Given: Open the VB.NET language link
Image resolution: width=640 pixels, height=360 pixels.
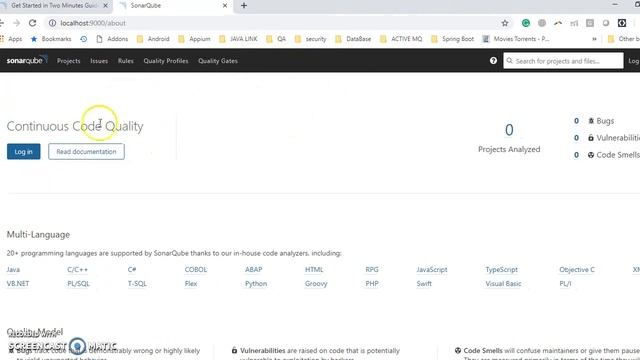Looking at the screenshot, I should 18,284.
